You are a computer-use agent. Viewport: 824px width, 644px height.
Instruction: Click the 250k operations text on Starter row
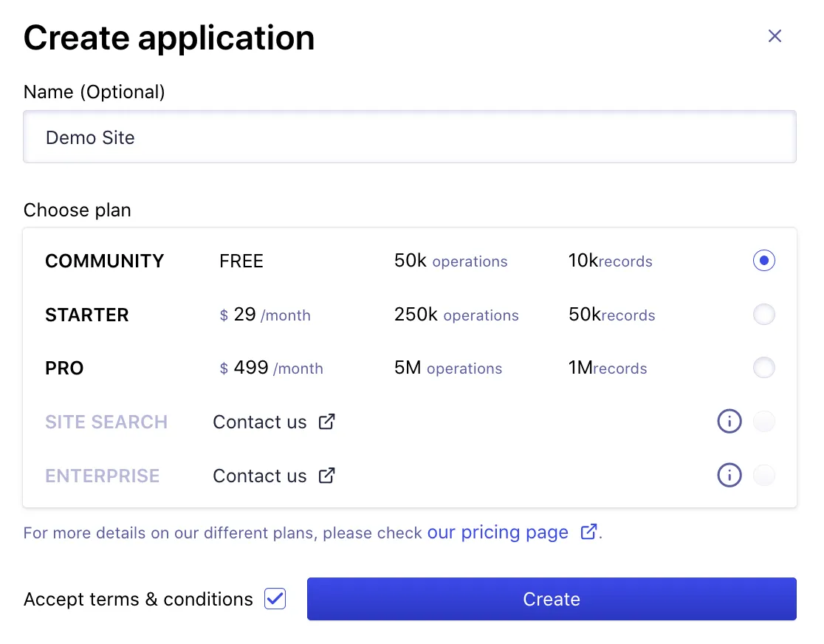456,314
